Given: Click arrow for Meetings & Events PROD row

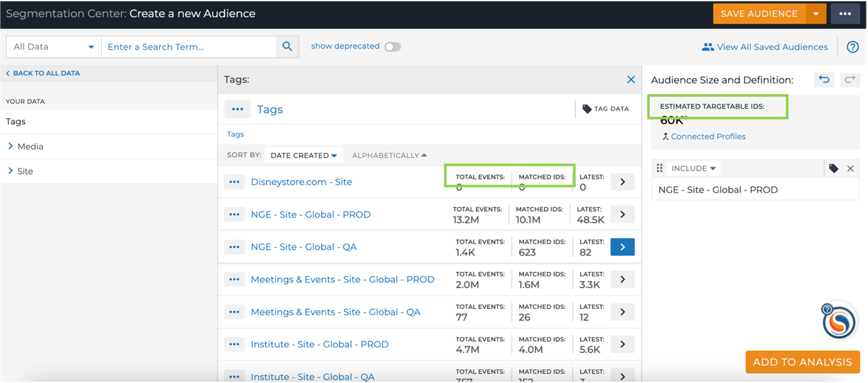Looking at the screenshot, I should tap(622, 279).
